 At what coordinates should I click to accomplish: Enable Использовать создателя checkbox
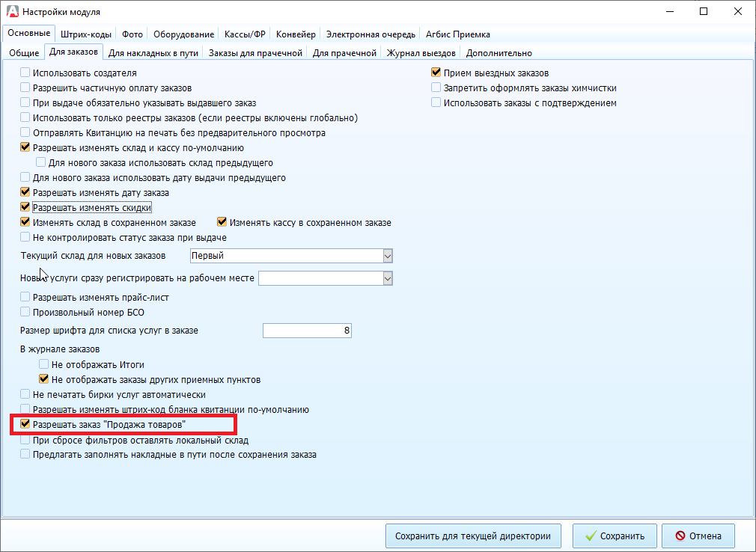click(25, 73)
